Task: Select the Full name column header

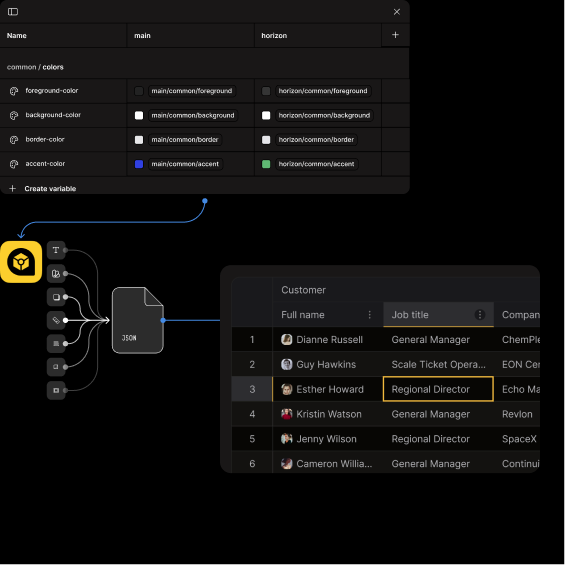Action: coord(328,315)
